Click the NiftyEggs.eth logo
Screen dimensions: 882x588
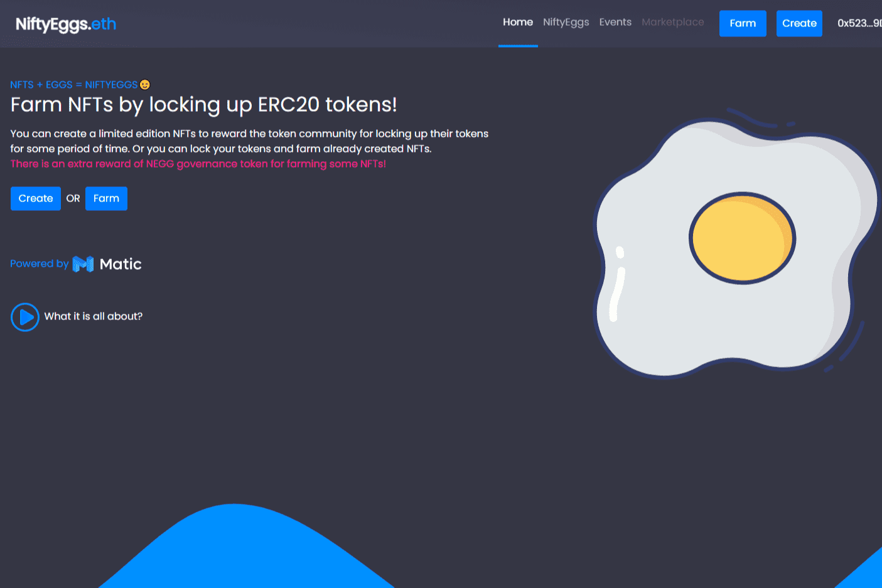pos(66,24)
